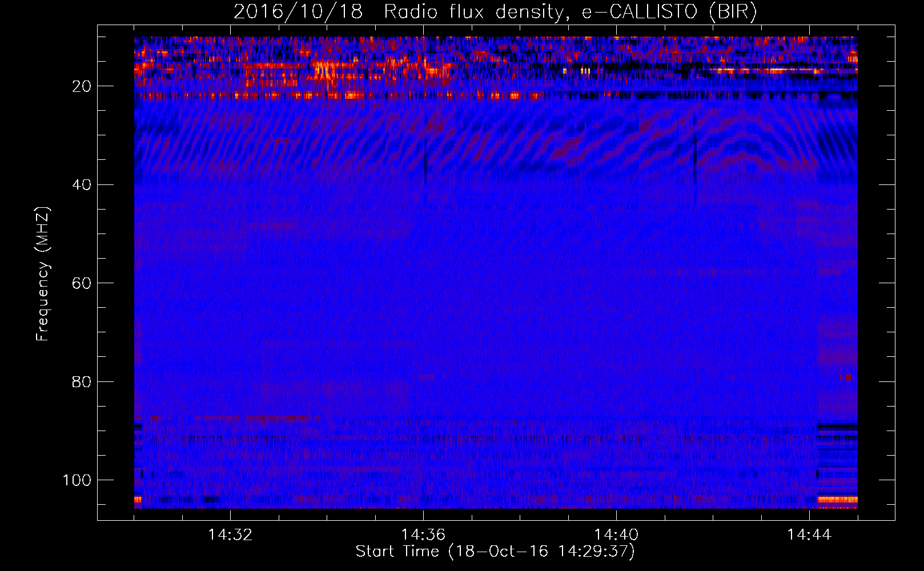
Task: Click the 14:36 time tick label
Action: [423, 535]
